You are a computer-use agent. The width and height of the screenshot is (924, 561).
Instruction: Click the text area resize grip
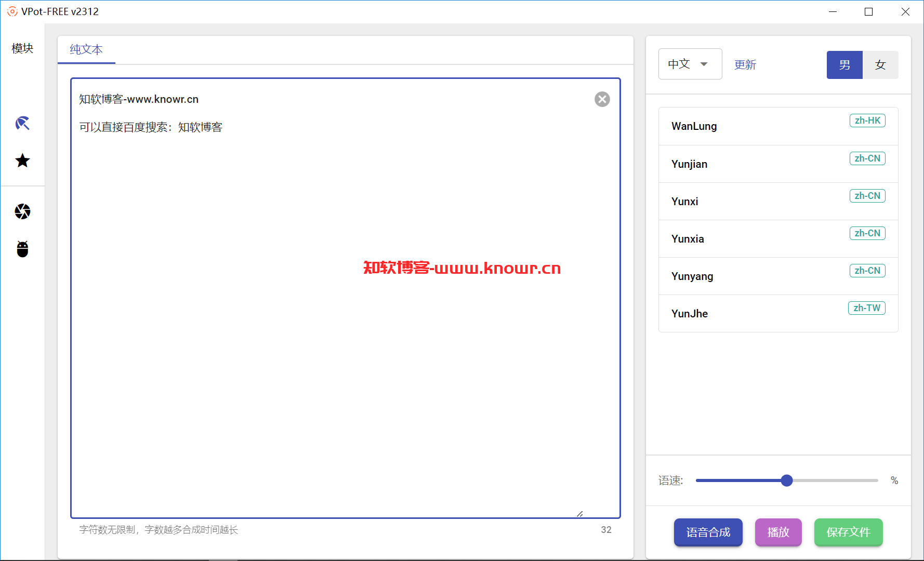(580, 514)
